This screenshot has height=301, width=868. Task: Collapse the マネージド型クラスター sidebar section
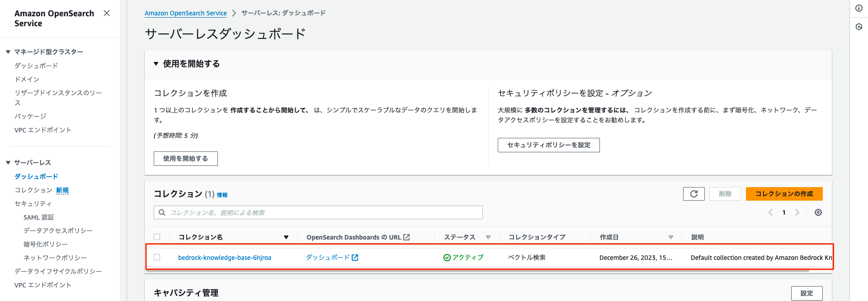(x=8, y=52)
